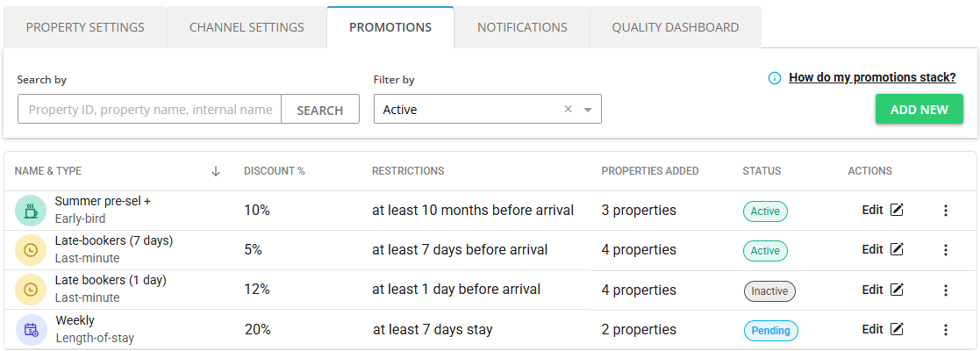Click the edit pencil icon for Weekly promotion
Viewport: 980px width, 351px height.
pyautogui.click(x=897, y=329)
